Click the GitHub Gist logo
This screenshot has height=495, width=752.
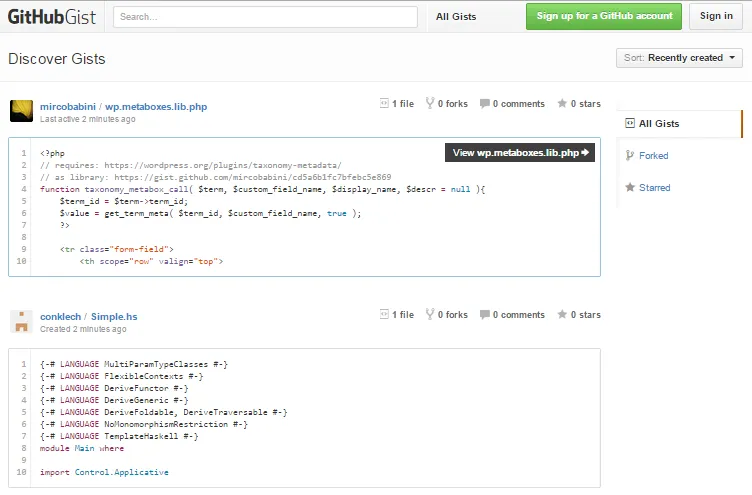tap(54, 16)
